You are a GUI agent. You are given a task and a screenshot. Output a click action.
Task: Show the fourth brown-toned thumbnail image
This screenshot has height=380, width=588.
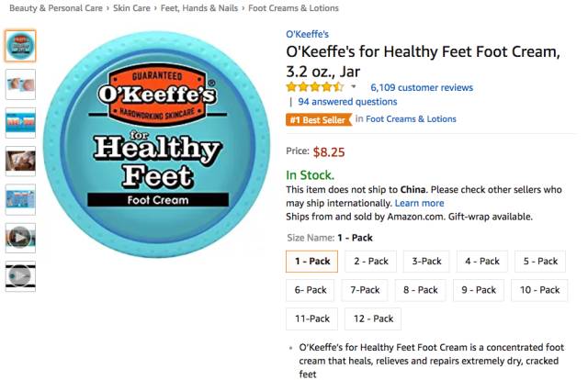(x=19, y=162)
